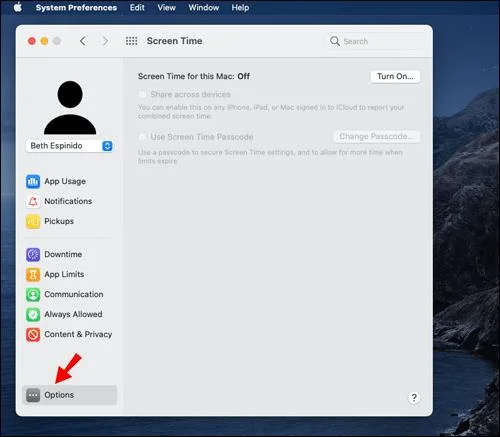Select Downtime label in sidebar
Viewport: 500px width, 437px height.
(63, 254)
